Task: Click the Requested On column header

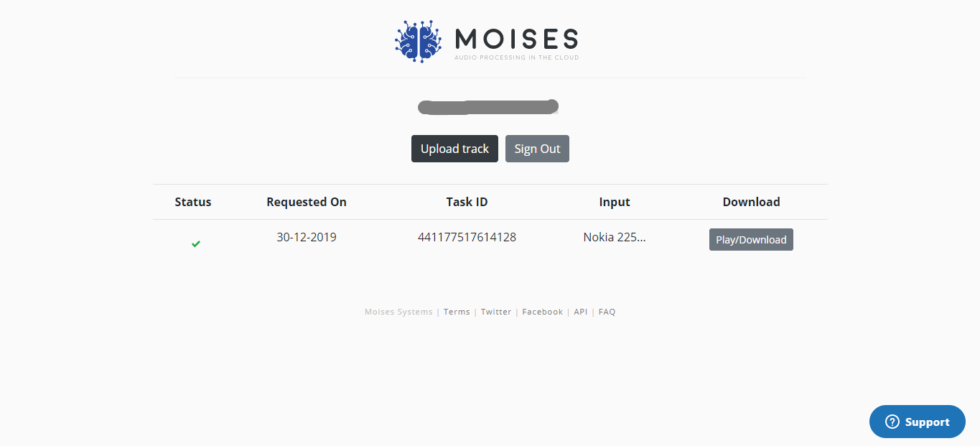Action: click(x=307, y=202)
